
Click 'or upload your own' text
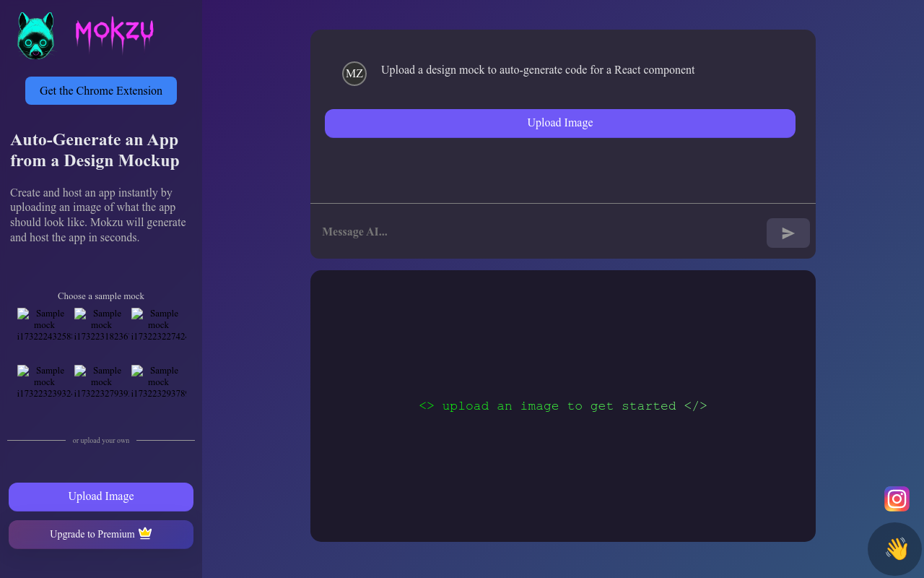(101, 440)
